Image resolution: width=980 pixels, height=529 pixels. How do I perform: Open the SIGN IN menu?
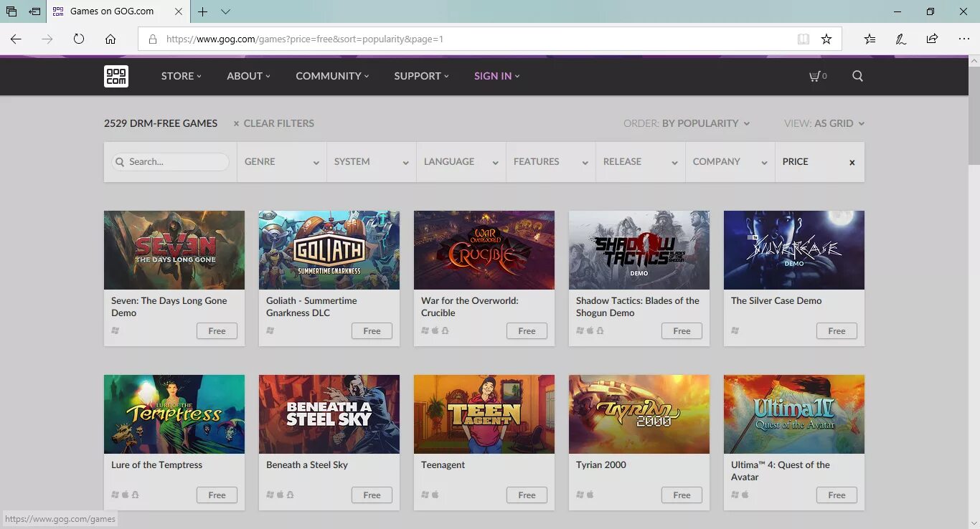point(496,76)
